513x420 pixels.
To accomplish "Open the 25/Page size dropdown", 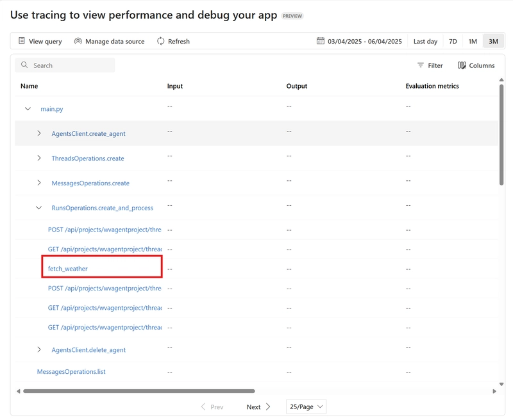I will [306, 407].
